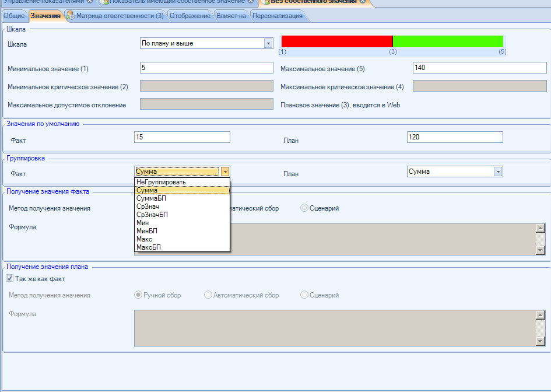Select the Сценарий radio button for the fact method
The height and width of the screenshot is (392, 551).
(x=304, y=208)
